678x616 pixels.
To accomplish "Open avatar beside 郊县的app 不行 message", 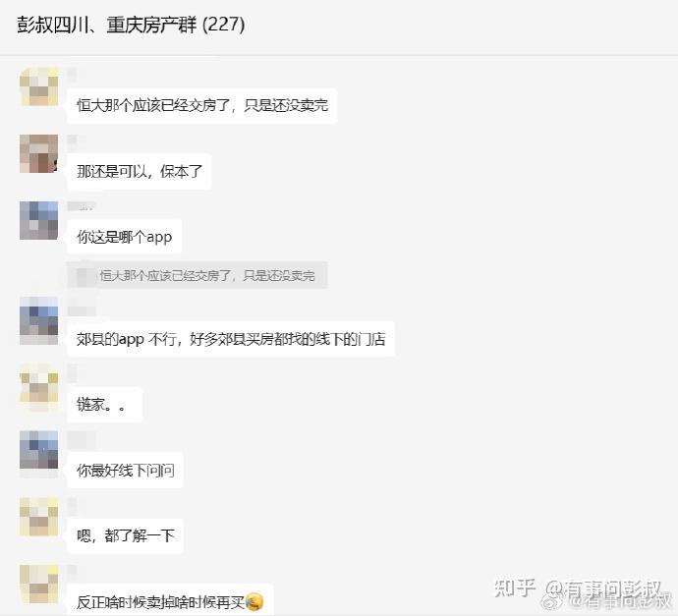I will click(x=39, y=320).
